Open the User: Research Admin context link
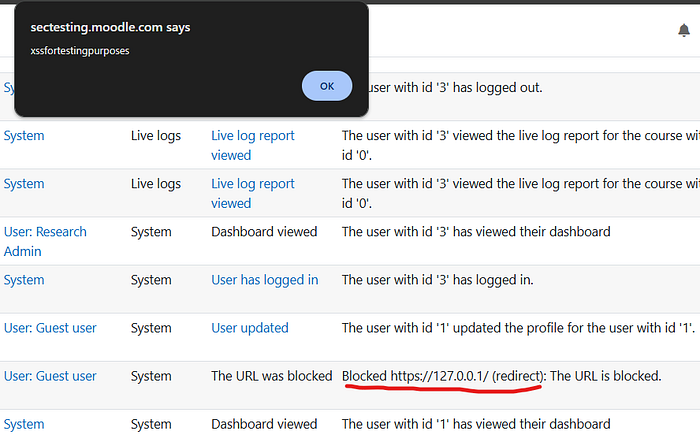Viewport: 700px width, 445px height. (45, 241)
